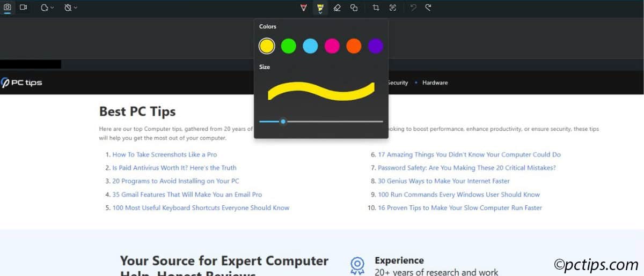Open the delay snip timer dropdown
644x276 pixels.
71,8
